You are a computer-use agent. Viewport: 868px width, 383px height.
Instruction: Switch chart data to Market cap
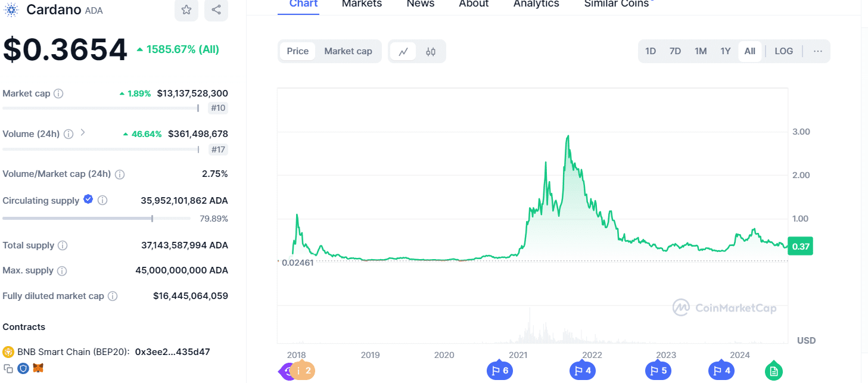[348, 51]
